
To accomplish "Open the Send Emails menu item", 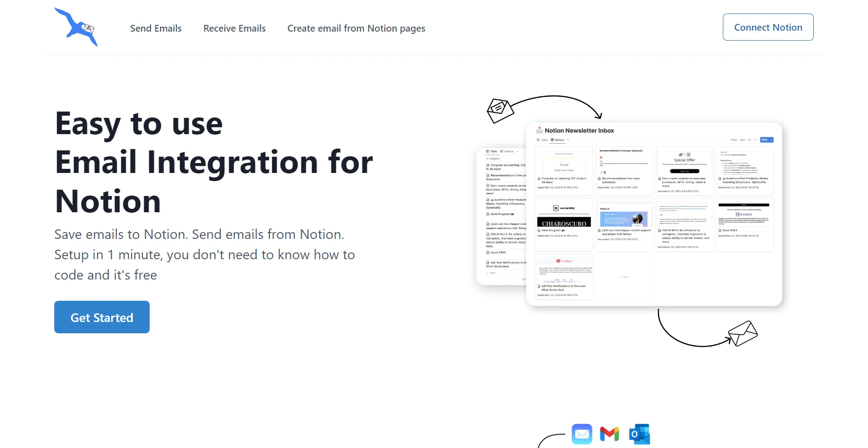I will tap(156, 28).
